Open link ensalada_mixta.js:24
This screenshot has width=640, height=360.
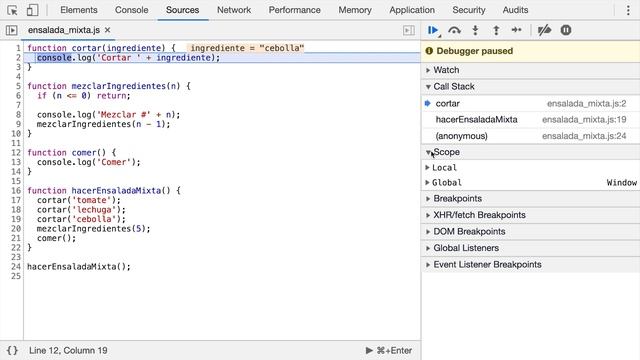[x=584, y=136]
